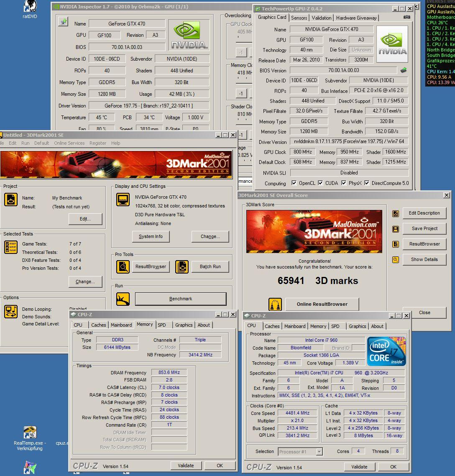
Task: Click OK in right CPU-Z window
Action: 393,467
